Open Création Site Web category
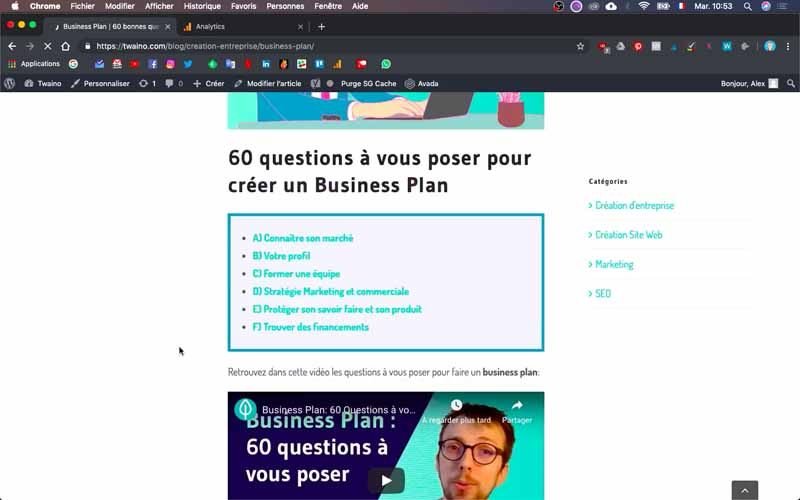This screenshot has height=500, width=800. [x=629, y=235]
